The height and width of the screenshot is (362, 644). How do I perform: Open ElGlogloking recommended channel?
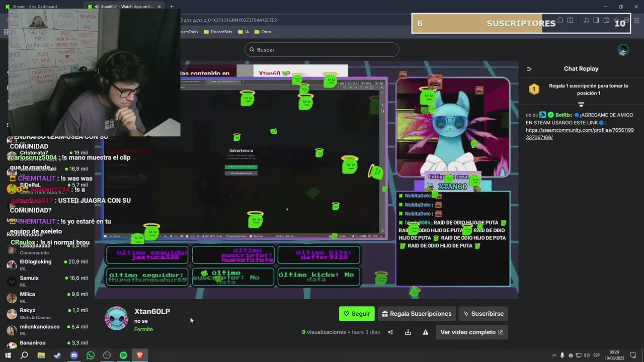tap(47, 264)
